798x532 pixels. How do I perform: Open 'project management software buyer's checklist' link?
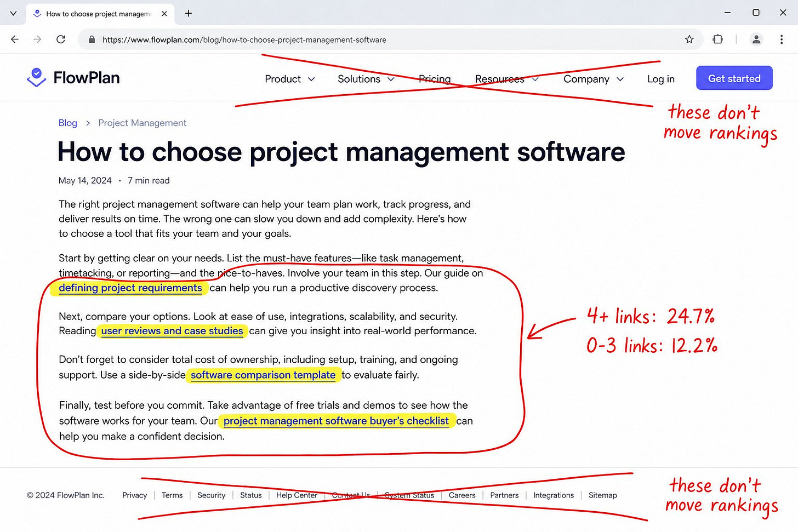[336, 421]
